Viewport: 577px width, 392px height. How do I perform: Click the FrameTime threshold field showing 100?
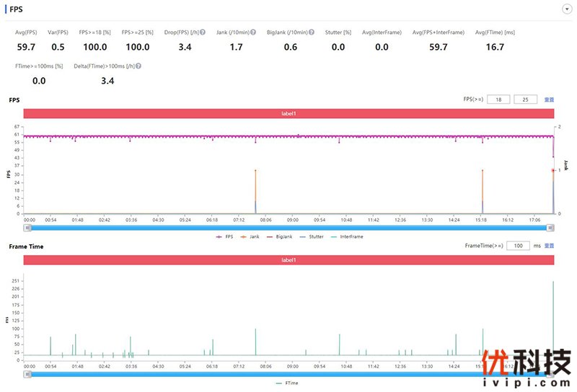[518, 246]
